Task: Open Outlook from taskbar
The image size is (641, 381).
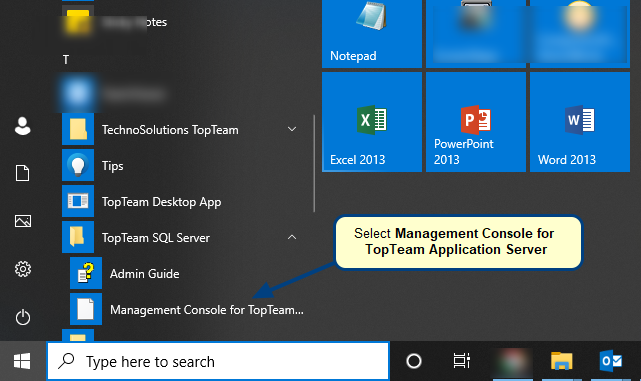Action: click(610, 361)
